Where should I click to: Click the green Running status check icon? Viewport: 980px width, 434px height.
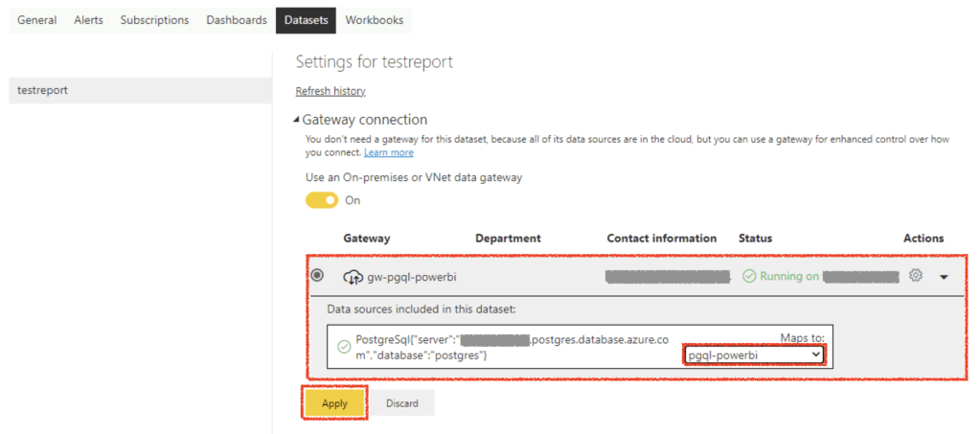[x=749, y=277]
